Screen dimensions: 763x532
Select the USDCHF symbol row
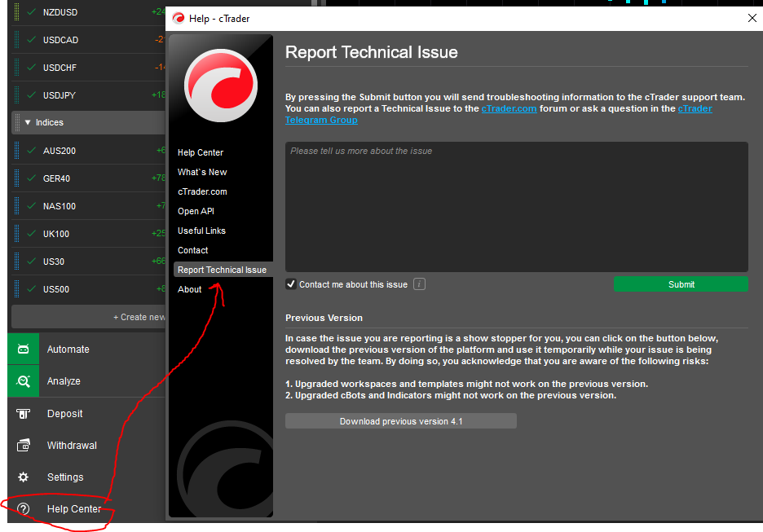89,68
